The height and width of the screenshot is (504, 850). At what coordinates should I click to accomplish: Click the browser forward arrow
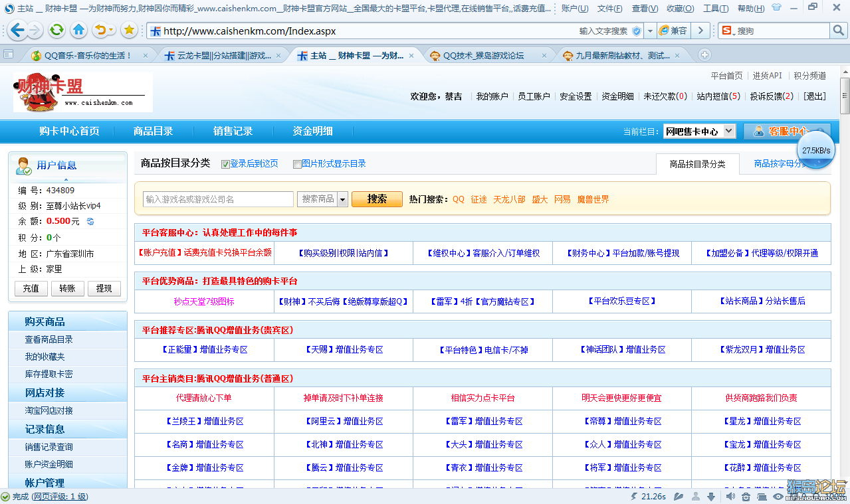point(35,31)
